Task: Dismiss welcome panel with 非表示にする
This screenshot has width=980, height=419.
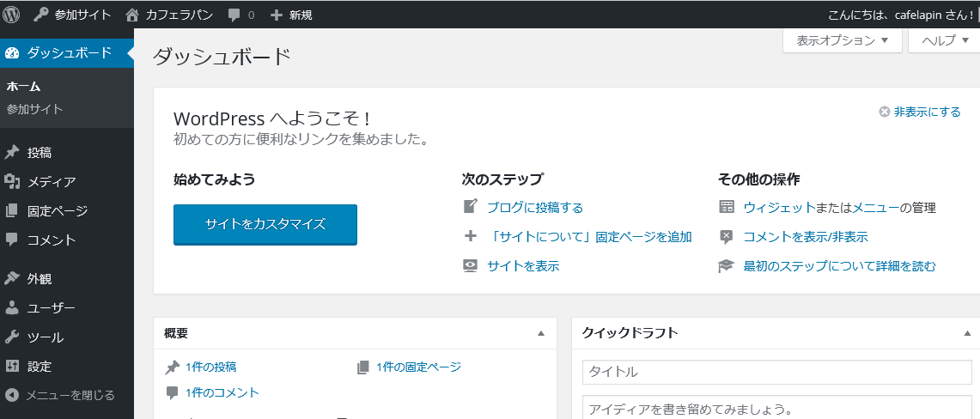Action: [920, 112]
